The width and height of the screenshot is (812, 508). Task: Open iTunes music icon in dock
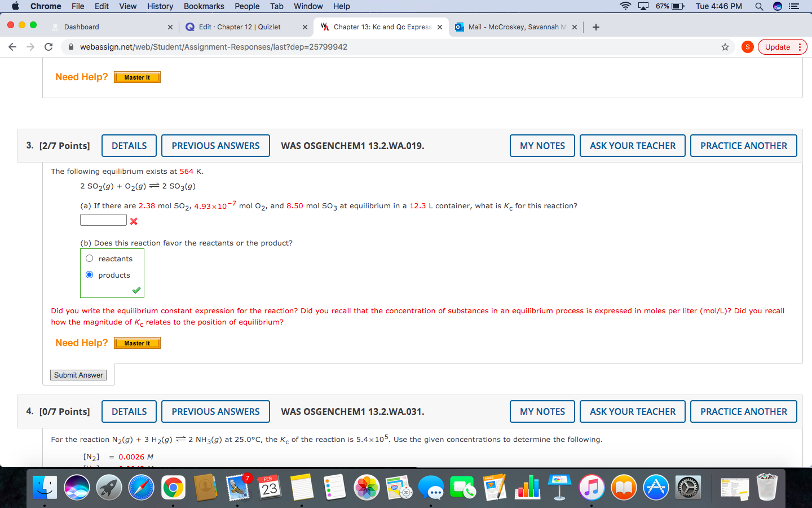click(592, 487)
